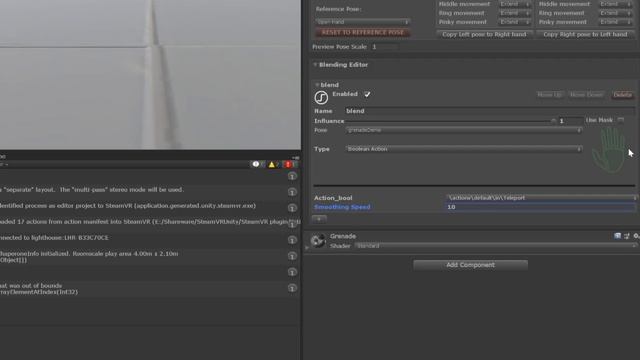Click the Move Down button
Viewport: 640px width, 360px height.
[x=586, y=95]
